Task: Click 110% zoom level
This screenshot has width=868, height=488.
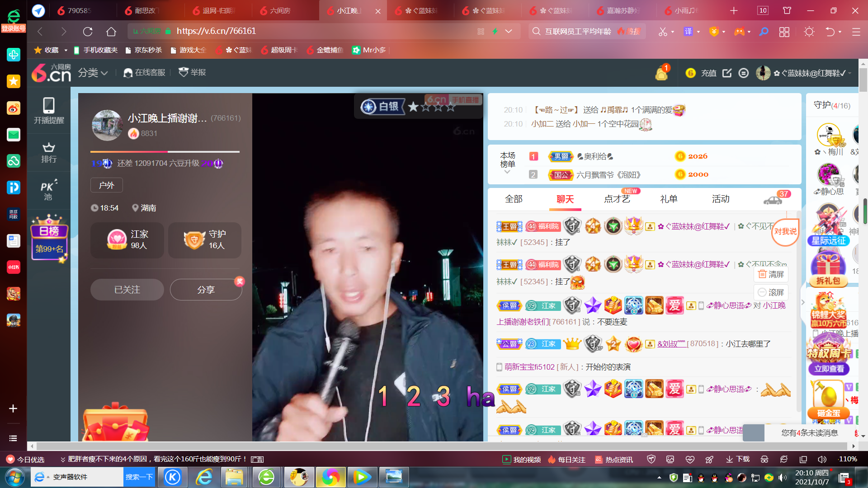Action: tap(848, 459)
